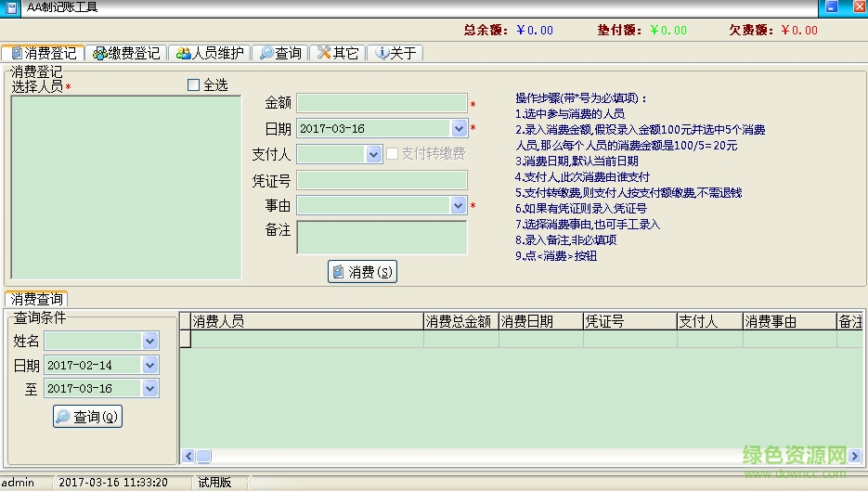Select the 消费查询 sub-tab

[x=36, y=299]
